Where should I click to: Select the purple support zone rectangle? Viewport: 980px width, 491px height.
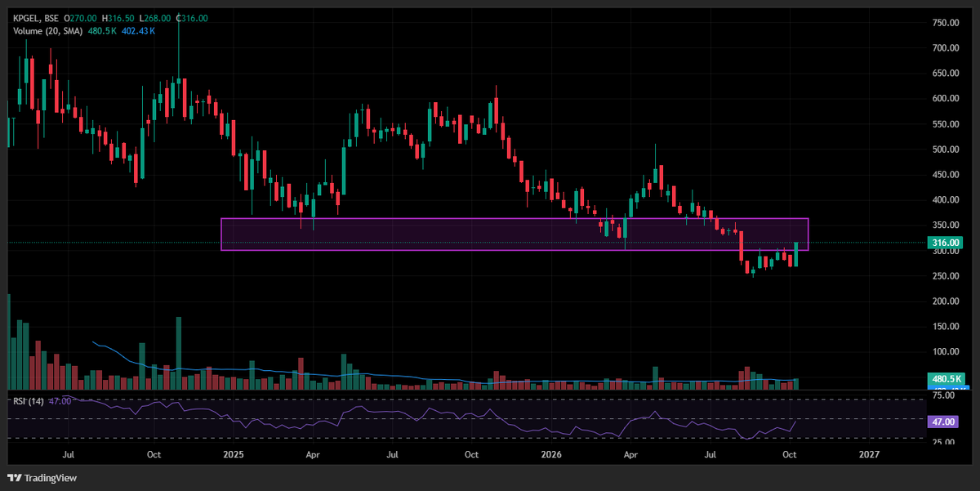pyautogui.click(x=514, y=234)
